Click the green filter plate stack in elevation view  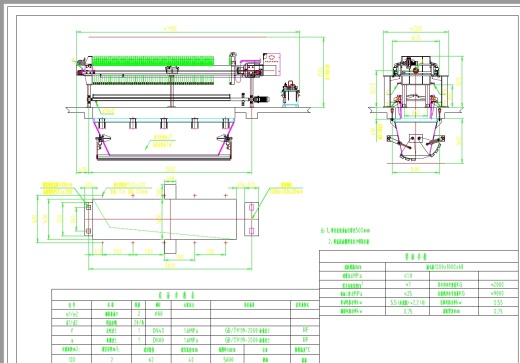click(153, 61)
